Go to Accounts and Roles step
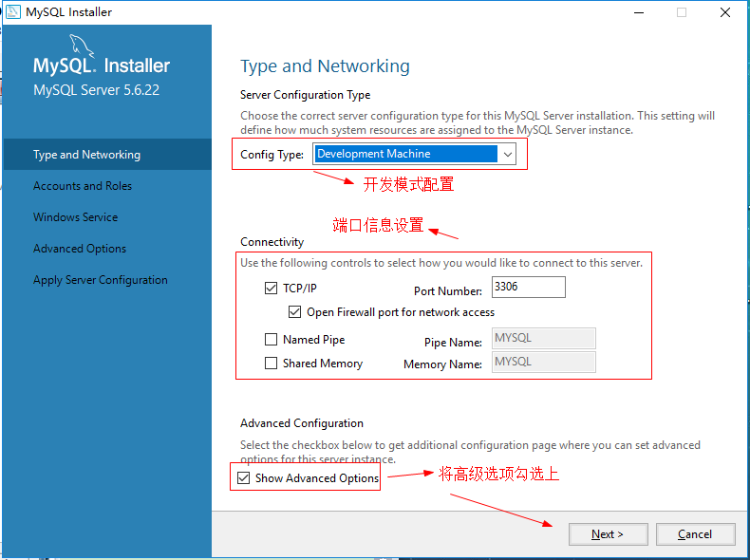Image resolution: width=750 pixels, height=560 pixels. point(83,185)
